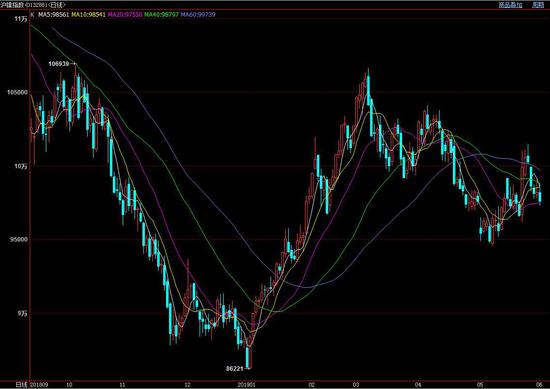The height and width of the screenshot is (389, 550).
Task: Click the K label before MA5
Action: [x=33, y=15]
